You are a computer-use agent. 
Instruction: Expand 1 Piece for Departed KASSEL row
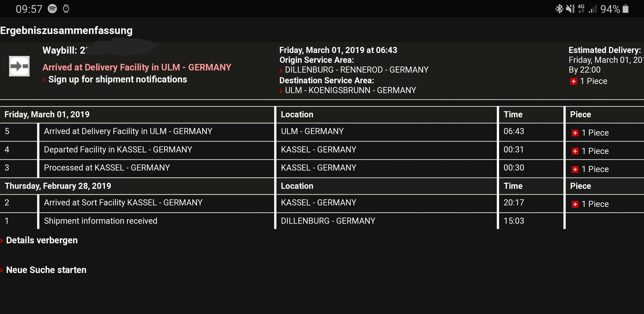pos(590,151)
